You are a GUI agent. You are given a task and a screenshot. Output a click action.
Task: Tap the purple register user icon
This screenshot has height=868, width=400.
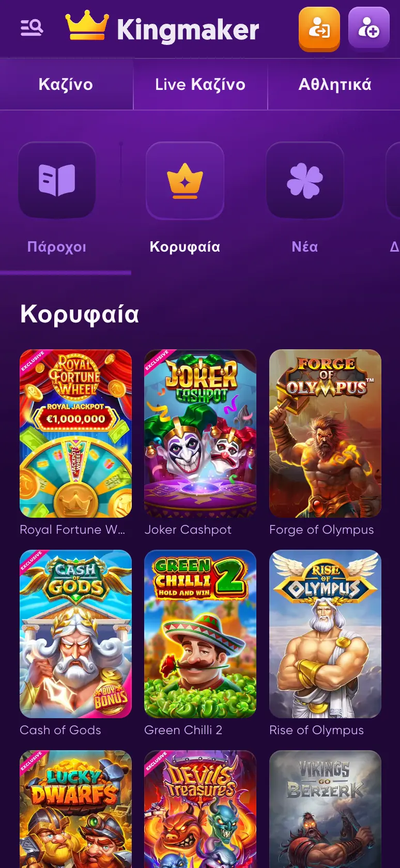tap(369, 28)
